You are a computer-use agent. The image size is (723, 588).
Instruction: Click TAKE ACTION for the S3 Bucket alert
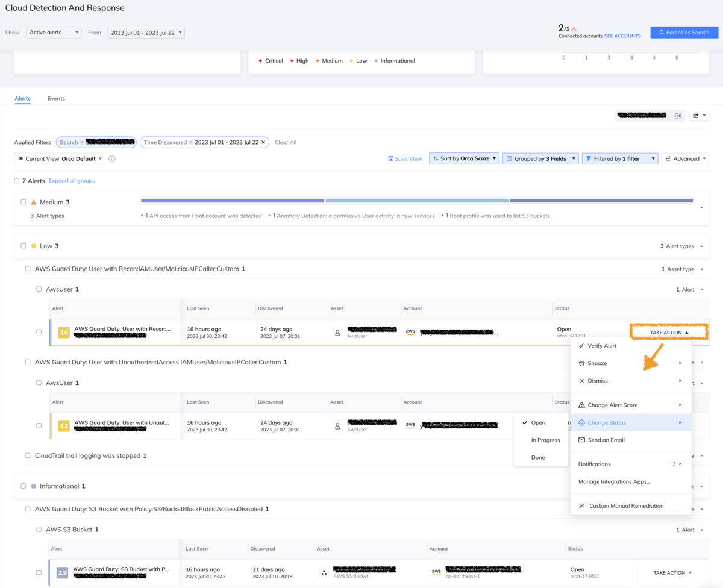coord(672,572)
